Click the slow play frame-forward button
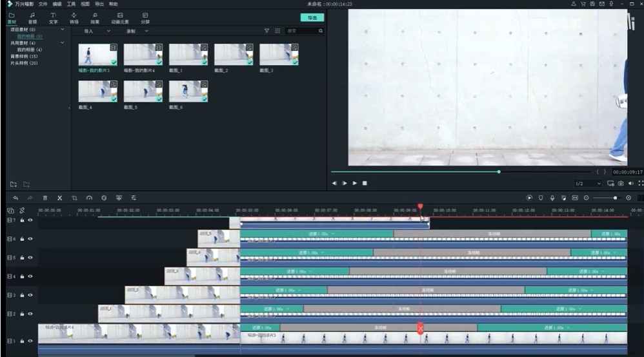Screen dimensions: 644x357 [345, 183]
